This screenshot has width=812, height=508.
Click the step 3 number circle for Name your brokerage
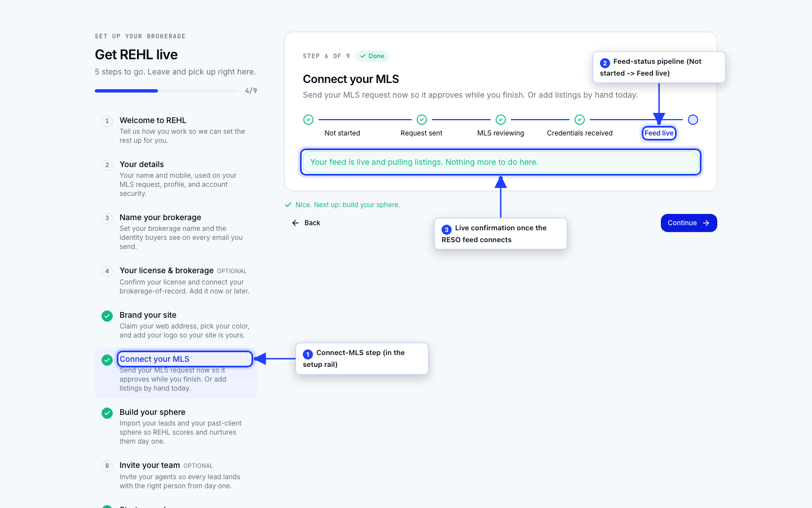(x=107, y=218)
